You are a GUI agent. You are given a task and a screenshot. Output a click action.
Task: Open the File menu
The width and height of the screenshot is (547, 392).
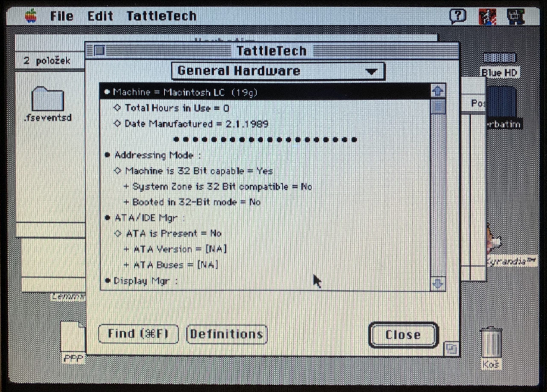(62, 16)
